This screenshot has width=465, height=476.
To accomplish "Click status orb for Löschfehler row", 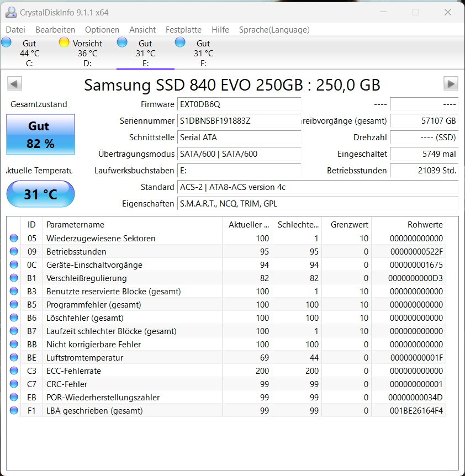I will [14, 318].
